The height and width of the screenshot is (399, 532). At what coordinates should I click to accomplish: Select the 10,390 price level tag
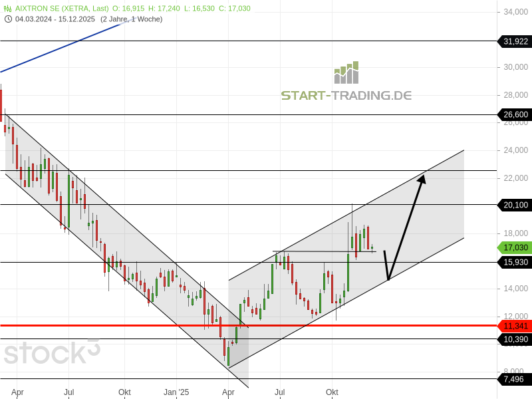(514, 339)
